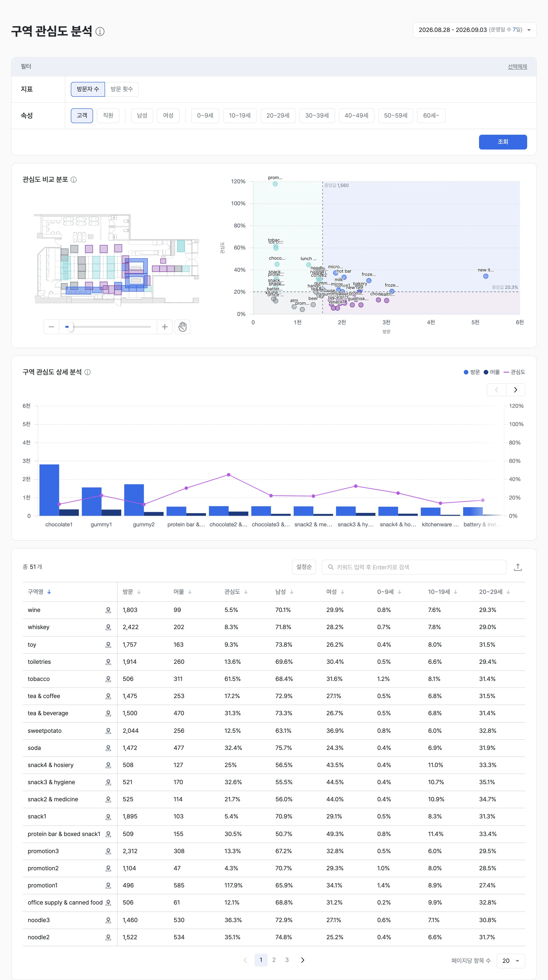Viewport: 548px width, 980px height.
Task: Click the blue 조회 button
Action: pyautogui.click(x=503, y=142)
